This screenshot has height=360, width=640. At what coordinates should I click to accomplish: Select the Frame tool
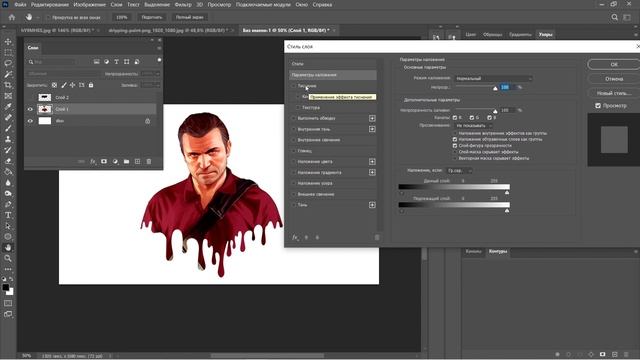pyautogui.click(x=8, y=96)
